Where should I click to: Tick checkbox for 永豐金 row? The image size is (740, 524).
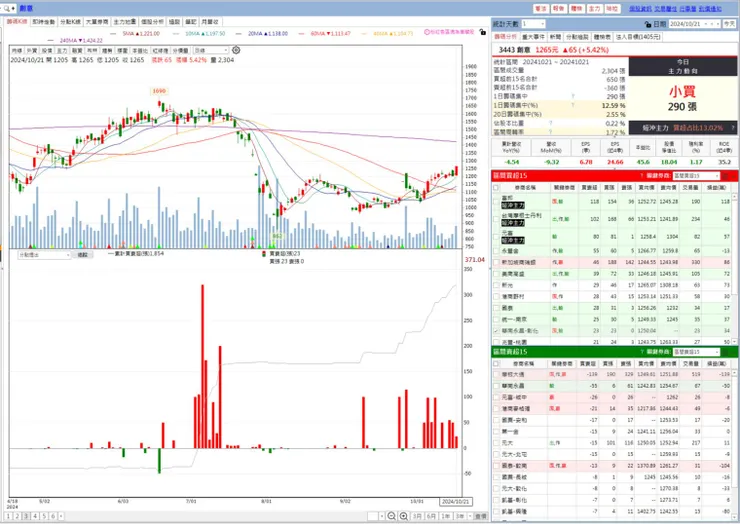point(496,251)
